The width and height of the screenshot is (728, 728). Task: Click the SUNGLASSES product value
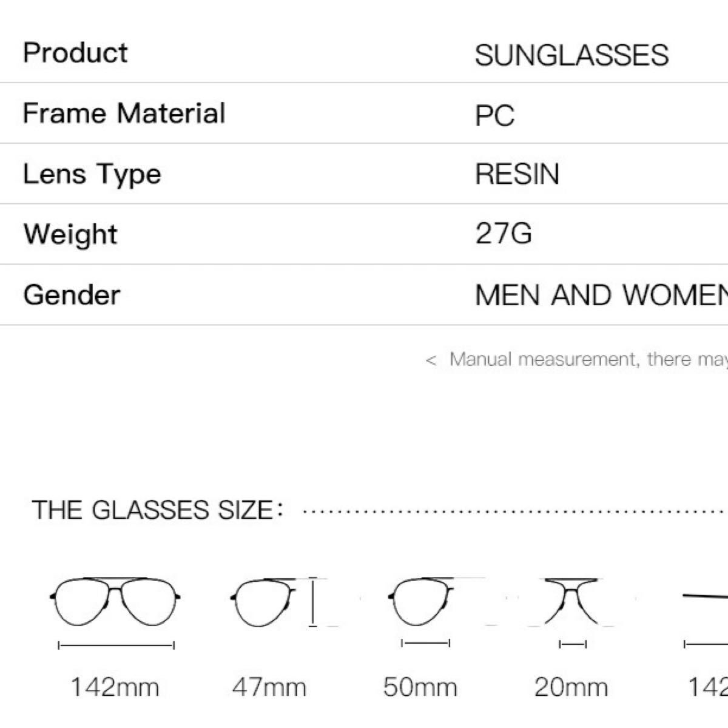click(x=571, y=55)
